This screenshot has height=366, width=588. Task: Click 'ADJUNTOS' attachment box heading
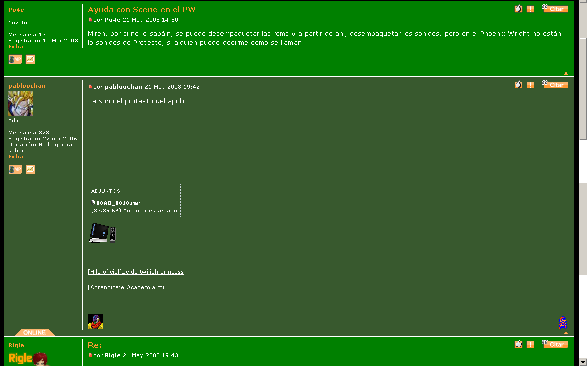pyautogui.click(x=105, y=191)
